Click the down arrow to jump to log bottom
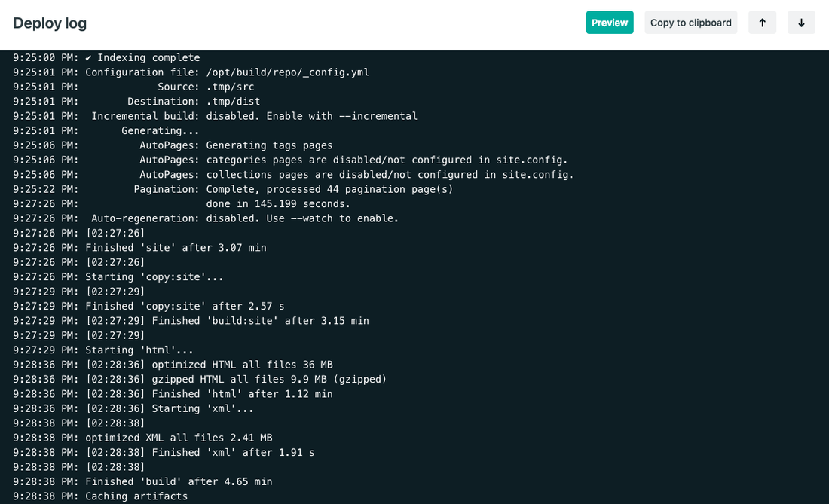 click(x=801, y=23)
